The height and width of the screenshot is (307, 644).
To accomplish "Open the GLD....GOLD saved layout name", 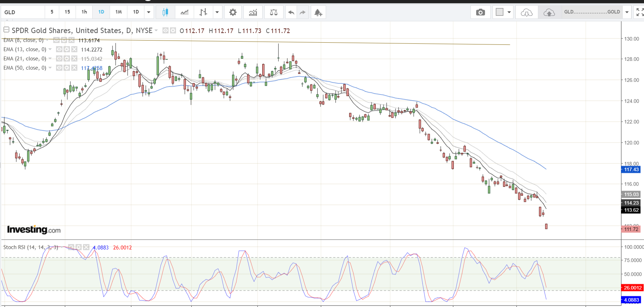I will pyautogui.click(x=592, y=12).
